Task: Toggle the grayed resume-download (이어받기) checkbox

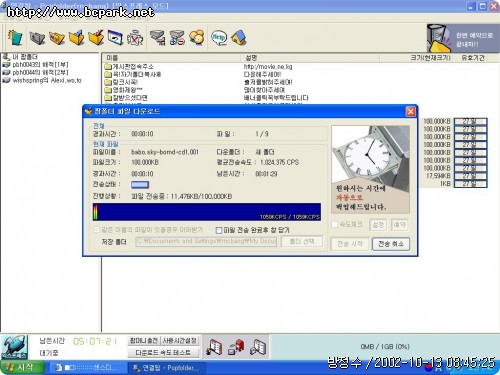Action: click(97, 229)
